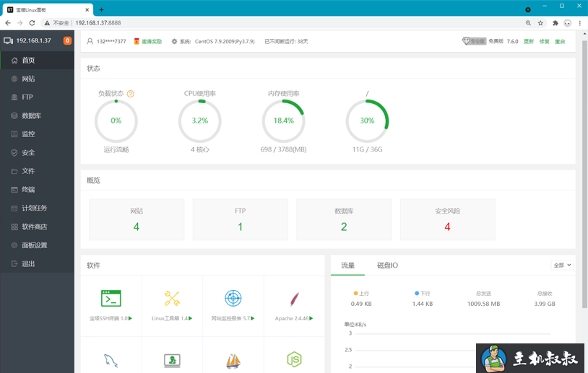Open 监控 in the sidebar
Image resolution: width=588 pixels, height=373 pixels.
(37, 134)
